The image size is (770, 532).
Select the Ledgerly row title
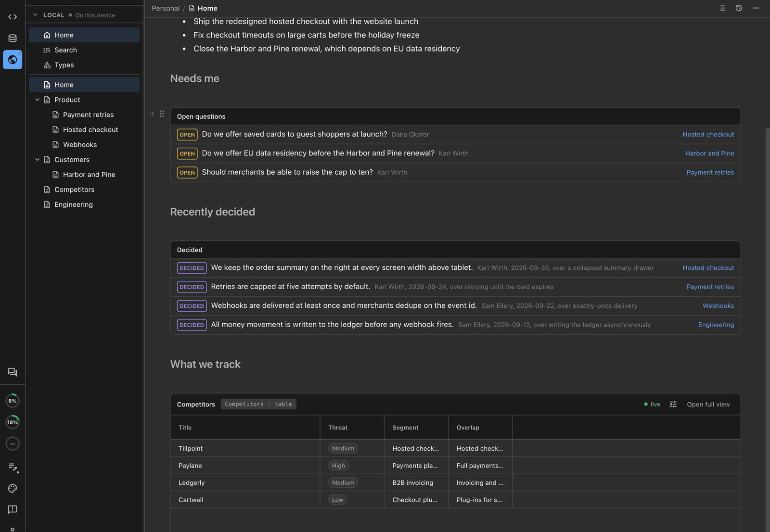192,482
